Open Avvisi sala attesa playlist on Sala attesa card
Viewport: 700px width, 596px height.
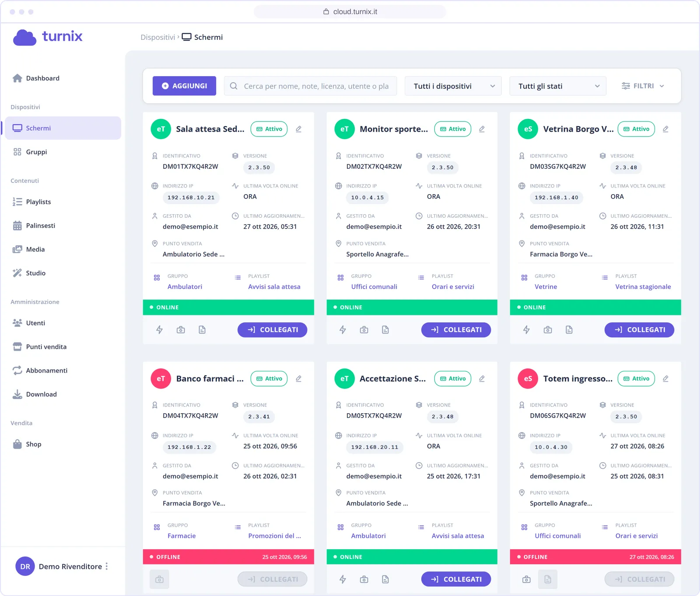point(274,287)
